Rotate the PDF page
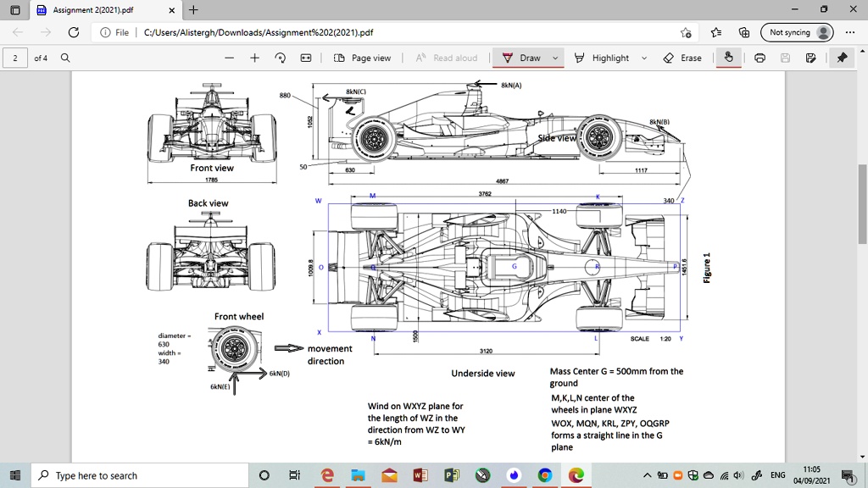The image size is (868, 488). pos(280,58)
